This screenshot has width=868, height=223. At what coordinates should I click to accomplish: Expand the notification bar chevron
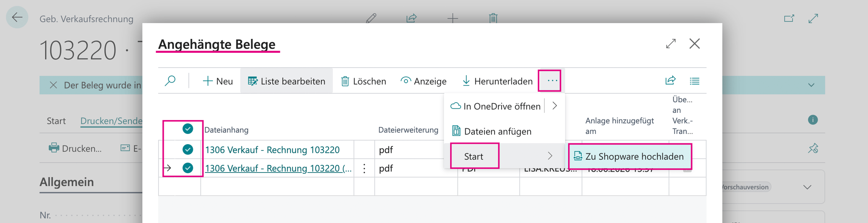pyautogui.click(x=811, y=85)
